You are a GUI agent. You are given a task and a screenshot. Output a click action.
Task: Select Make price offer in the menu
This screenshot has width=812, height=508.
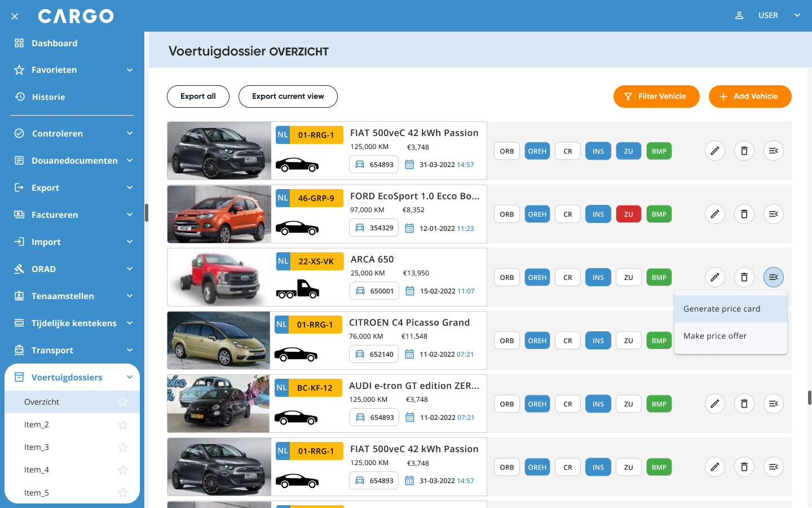pyautogui.click(x=715, y=336)
